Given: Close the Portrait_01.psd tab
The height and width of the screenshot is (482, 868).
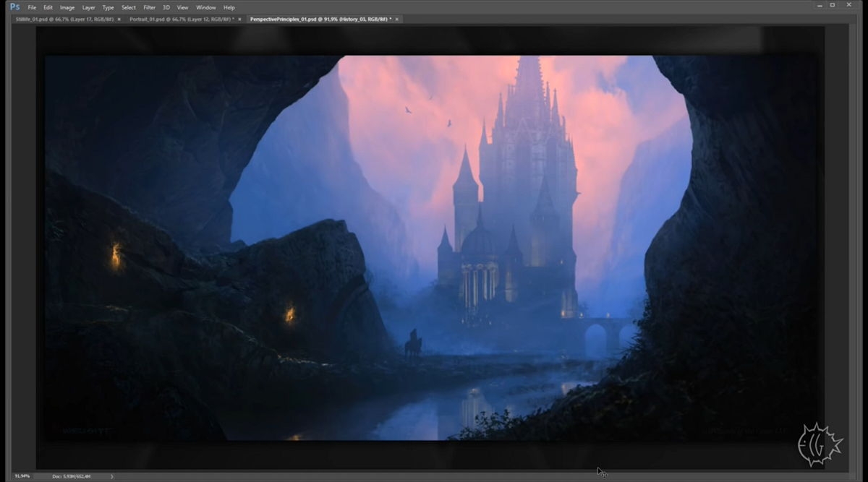Looking at the screenshot, I should (x=239, y=19).
